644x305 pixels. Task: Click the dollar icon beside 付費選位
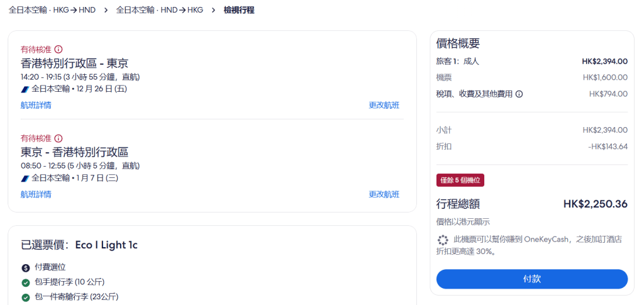[x=26, y=268]
